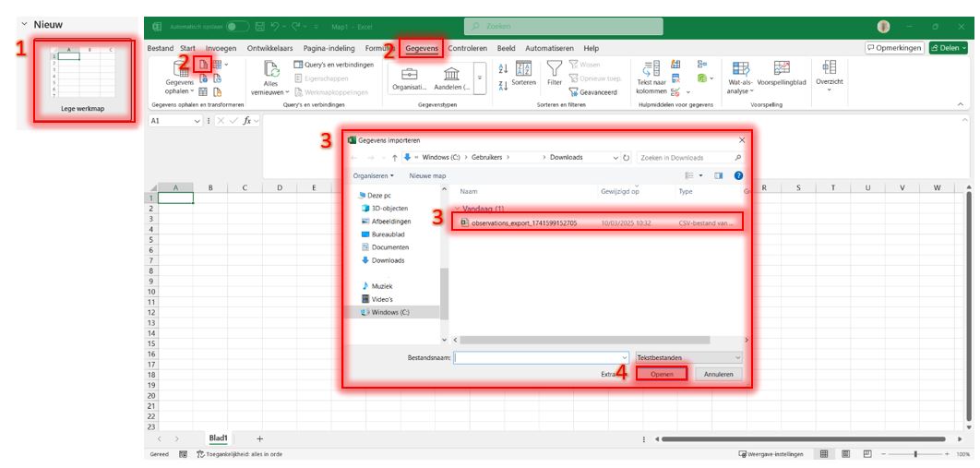Switch to the Start tab
This screenshot has width=980, height=468.
(x=187, y=48)
